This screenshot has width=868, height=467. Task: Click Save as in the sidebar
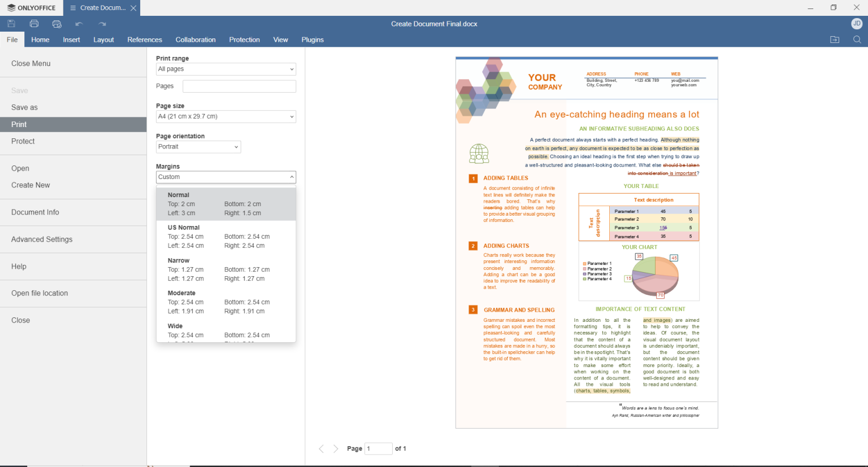[24, 107]
